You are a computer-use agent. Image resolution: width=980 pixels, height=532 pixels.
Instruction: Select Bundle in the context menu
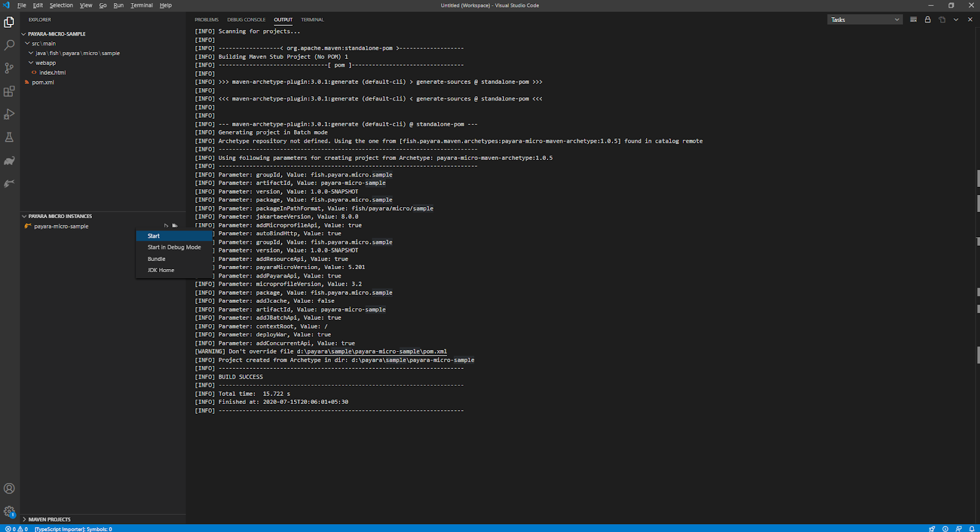[156, 259]
